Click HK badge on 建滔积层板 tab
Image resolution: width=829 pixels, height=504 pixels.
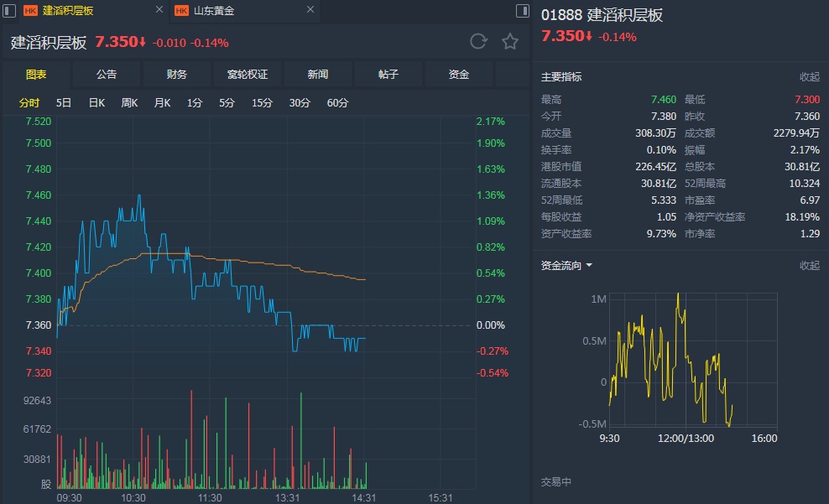(x=30, y=11)
